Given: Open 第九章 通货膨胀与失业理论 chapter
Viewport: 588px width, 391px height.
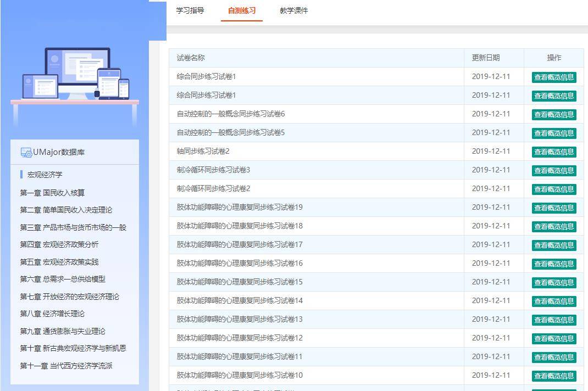Looking at the screenshot, I should tap(63, 331).
